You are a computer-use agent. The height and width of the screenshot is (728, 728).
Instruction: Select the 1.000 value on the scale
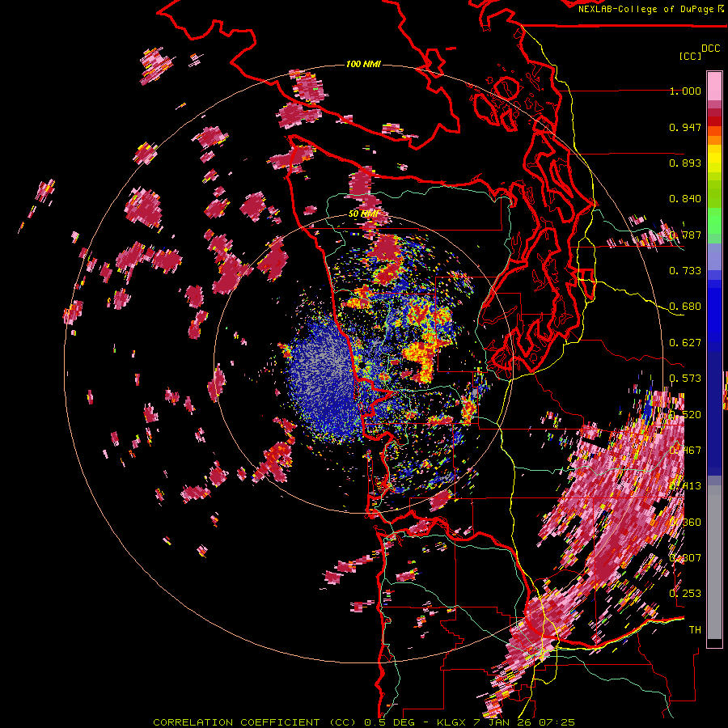pos(685,91)
